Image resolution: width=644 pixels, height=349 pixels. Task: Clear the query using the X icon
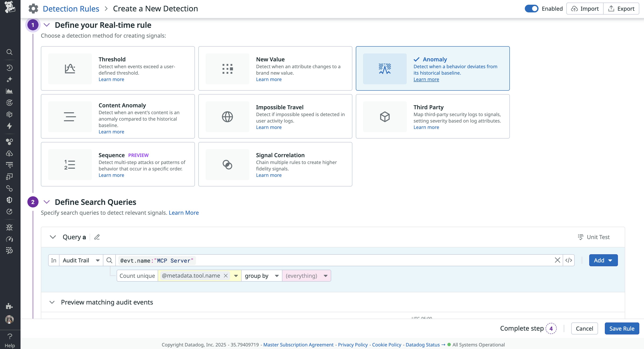[x=558, y=260]
